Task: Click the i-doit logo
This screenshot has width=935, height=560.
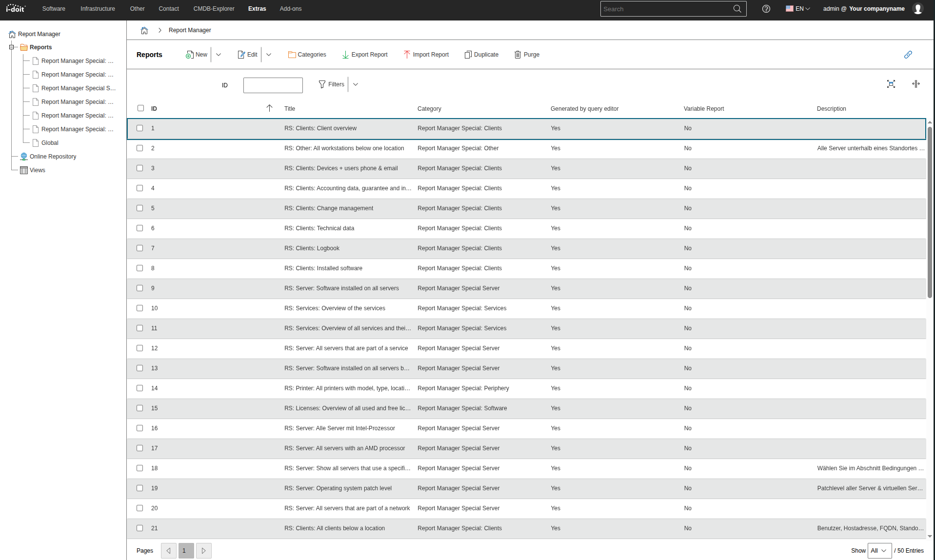Action: 16,8
